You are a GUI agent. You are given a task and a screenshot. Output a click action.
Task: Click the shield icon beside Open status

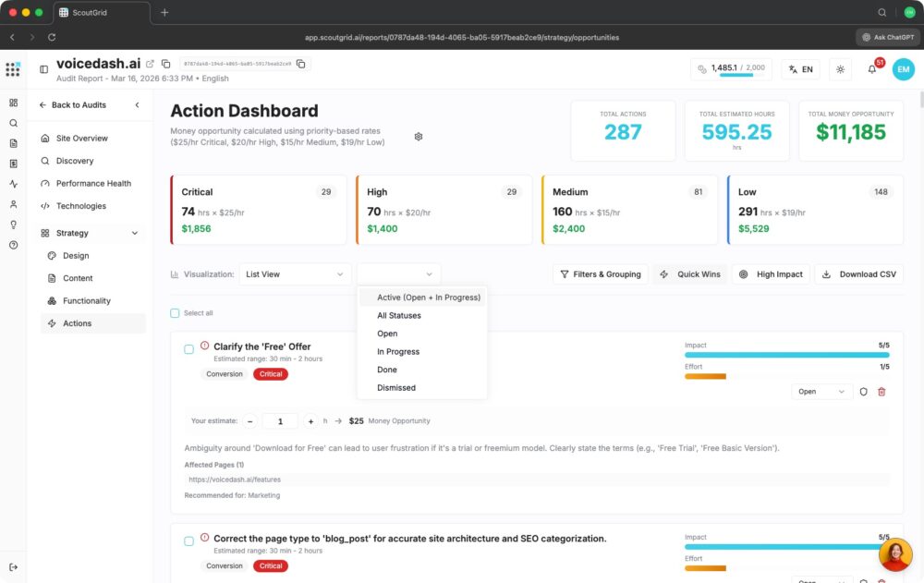point(864,392)
